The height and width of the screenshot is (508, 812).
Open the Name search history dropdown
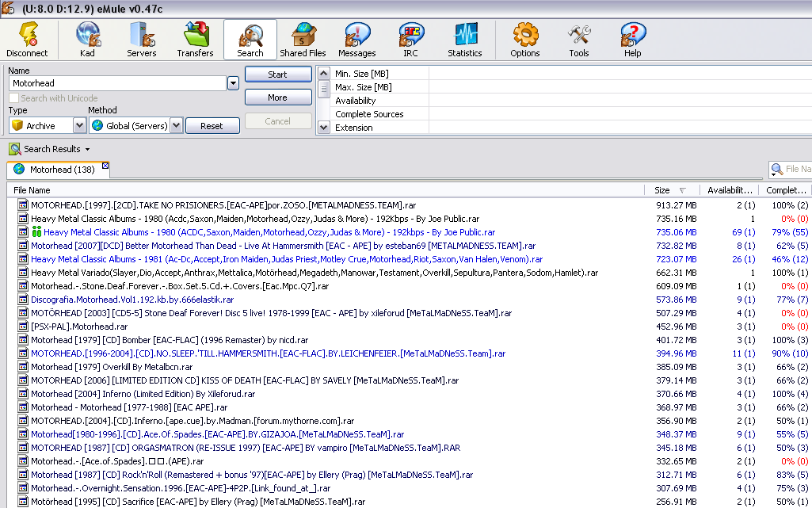233,83
